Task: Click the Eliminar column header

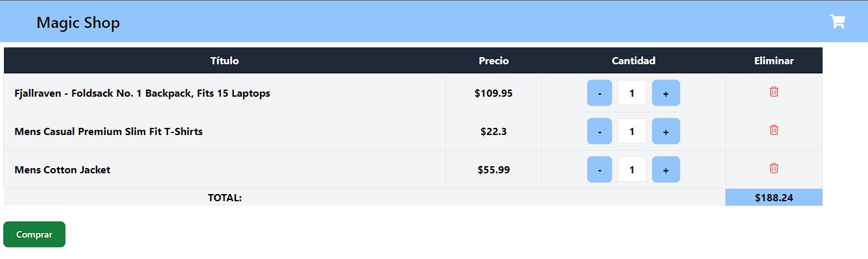Action: [774, 60]
